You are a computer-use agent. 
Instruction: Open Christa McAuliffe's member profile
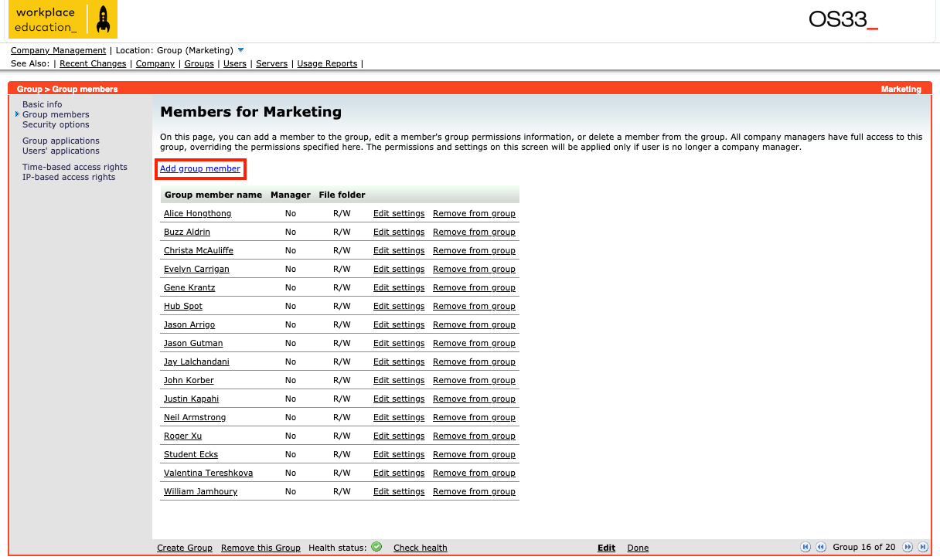199,250
